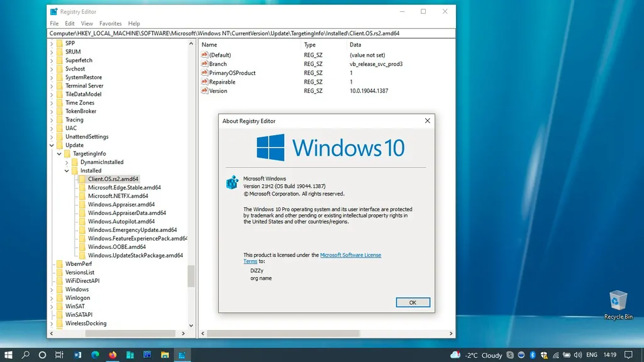The image size is (644, 362).
Task: Open the Edit menu
Action: [70, 24]
